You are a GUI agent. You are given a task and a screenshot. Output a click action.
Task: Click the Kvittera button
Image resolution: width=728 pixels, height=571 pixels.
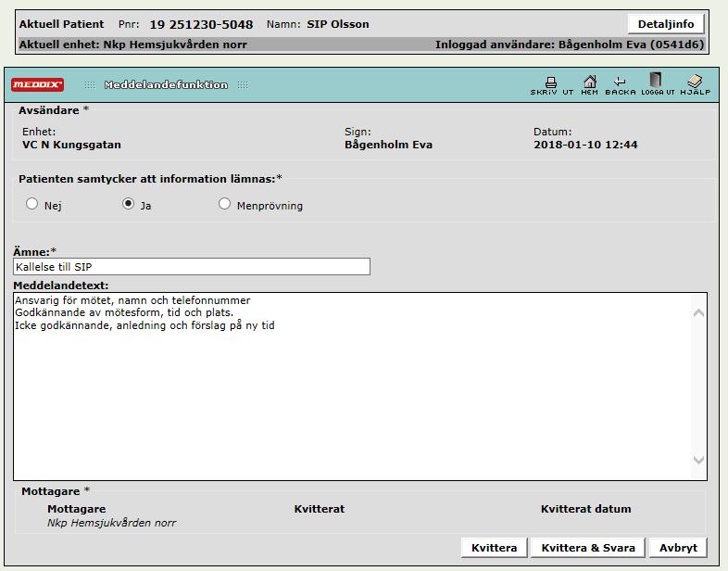(x=494, y=548)
